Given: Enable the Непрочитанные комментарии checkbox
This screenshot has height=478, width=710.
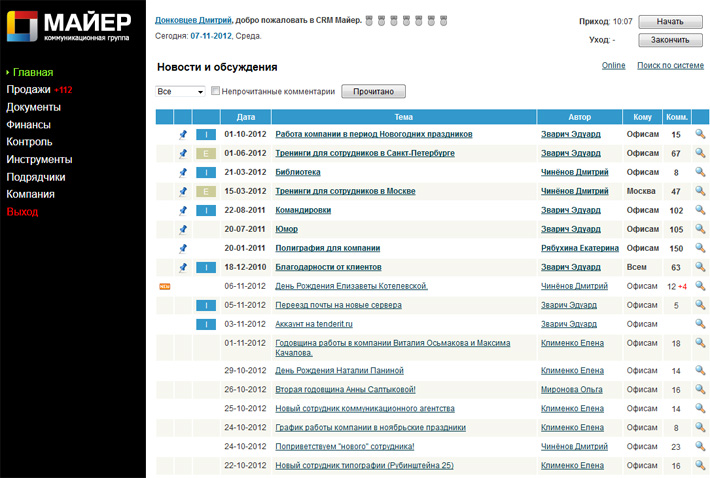Looking at the screenshot, I should pyautogui.click(x=216, y=91).
